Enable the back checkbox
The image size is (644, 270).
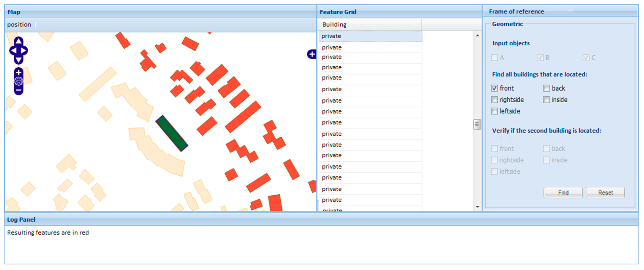(x=546, y=88)
